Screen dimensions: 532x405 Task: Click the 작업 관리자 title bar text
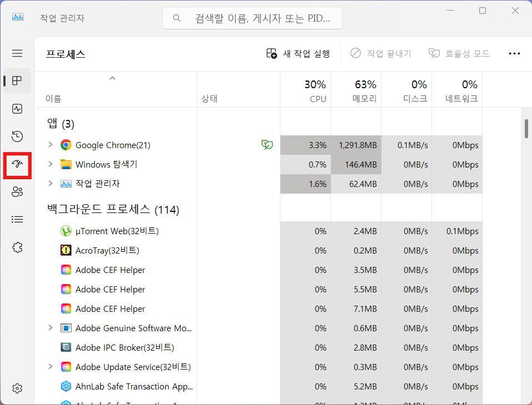[x=62, y=18]
